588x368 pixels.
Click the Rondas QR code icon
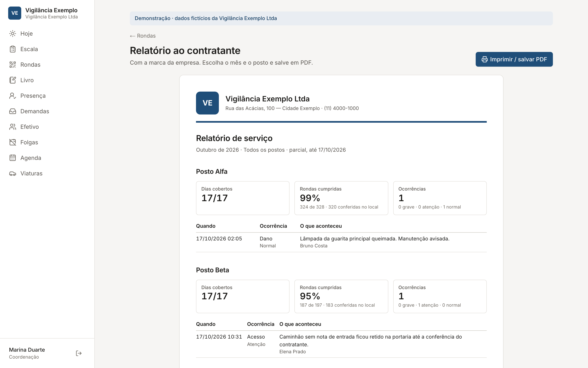click(13, 65)
